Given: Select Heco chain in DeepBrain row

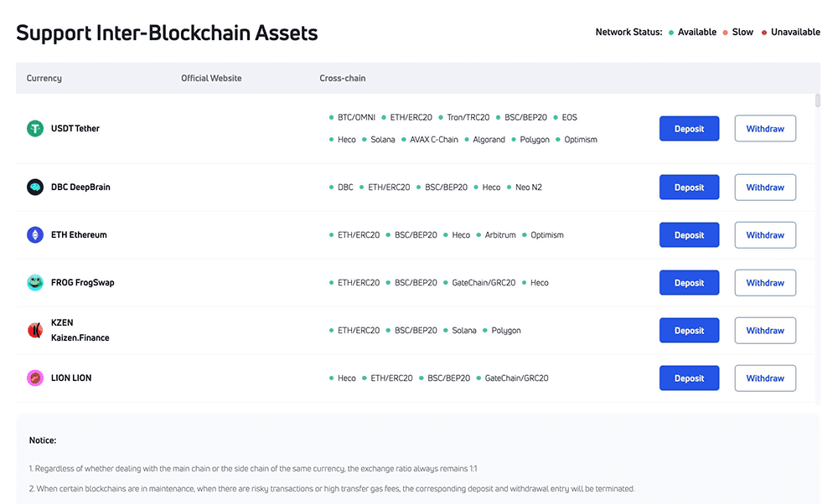Looking at the screenshot, I should pyautogui.click(x=487, y=188).
